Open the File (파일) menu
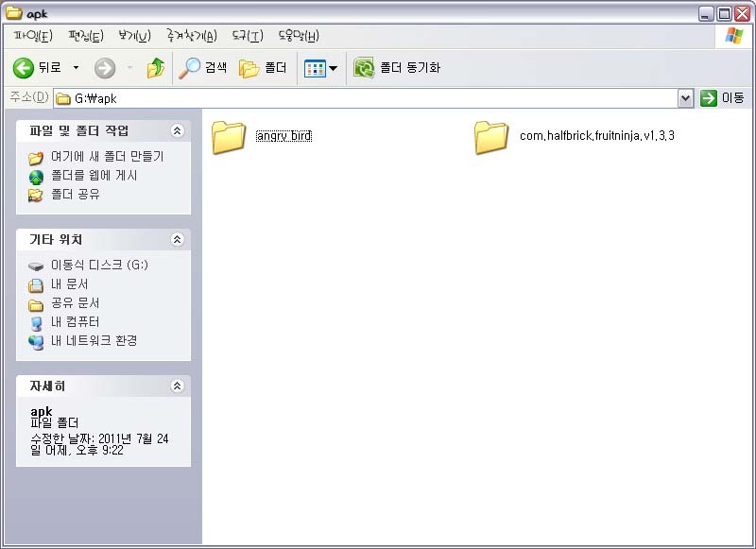This screenshot has width=756, height=549. (33, 36)
